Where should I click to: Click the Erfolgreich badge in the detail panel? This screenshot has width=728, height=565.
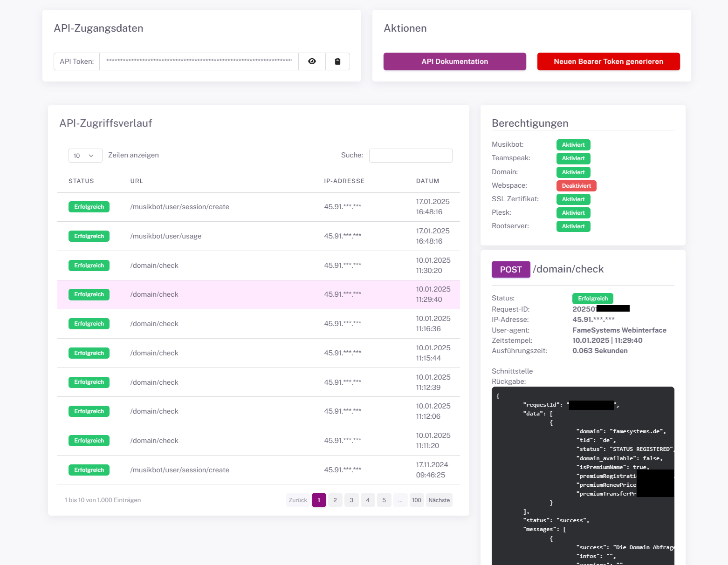592,298
